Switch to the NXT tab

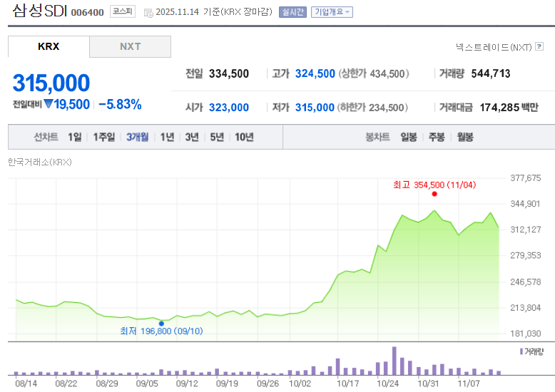pyautogui.click(x=131, y=46)
